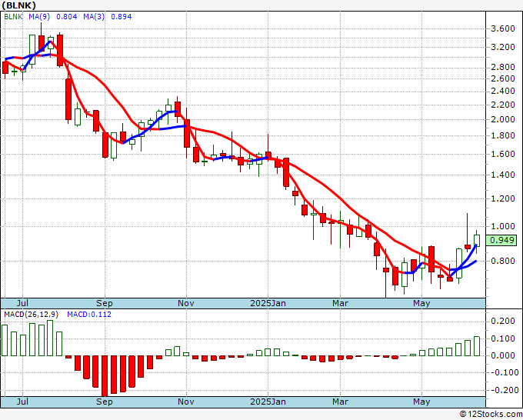Click Sep on the price chart time axis
523x420 pixels.
coord(105,303)
